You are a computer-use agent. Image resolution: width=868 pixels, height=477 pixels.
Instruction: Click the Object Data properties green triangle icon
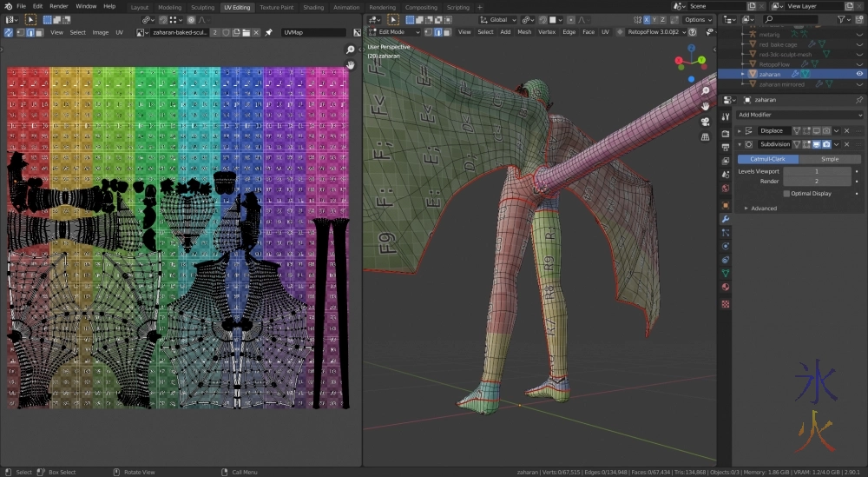(725, 274)
